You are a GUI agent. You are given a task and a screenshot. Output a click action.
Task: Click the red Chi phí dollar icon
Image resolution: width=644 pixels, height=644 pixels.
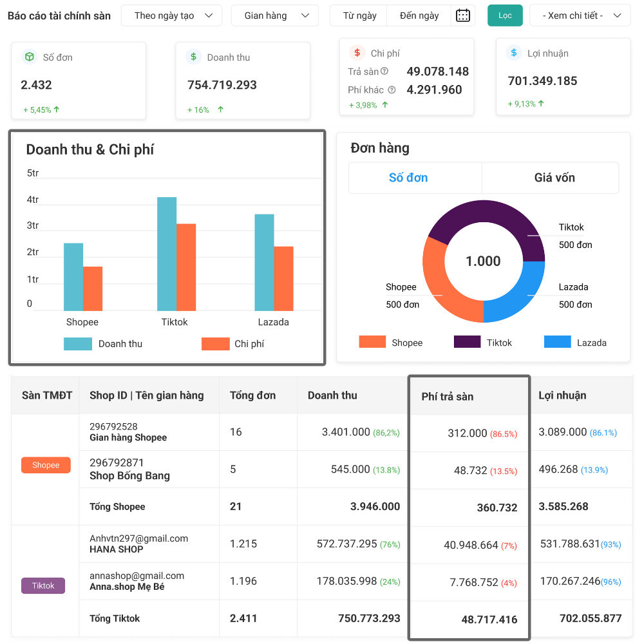(357, 53)
